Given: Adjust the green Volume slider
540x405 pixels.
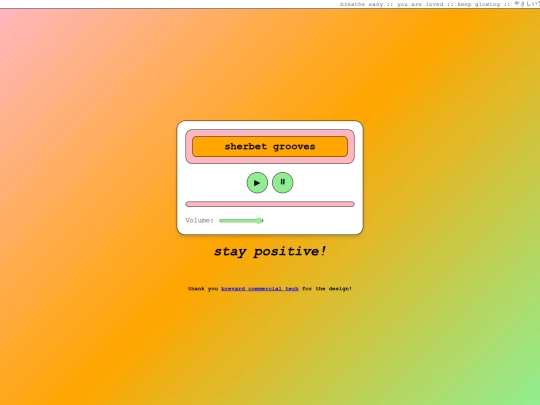Looking at the screenshot, I should pyautogui.click(x=241, y=220).
